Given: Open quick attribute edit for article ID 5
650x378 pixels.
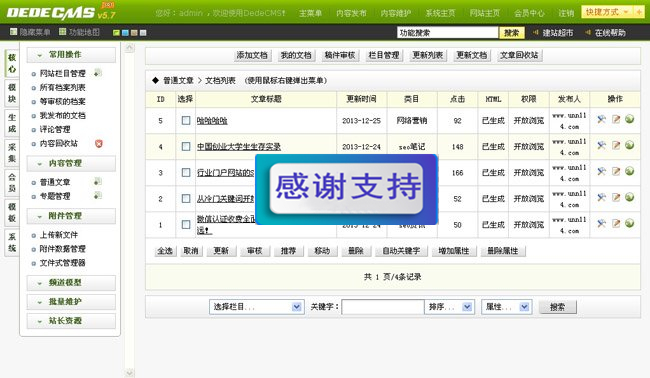Looking at the screenshot, I should click(x=601, y=120).
